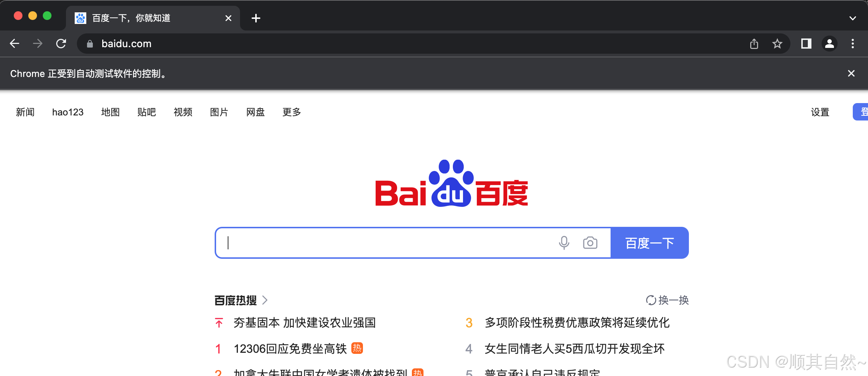Click the 换一换 refresh circle icon
This screenshot has height=376, width=868.
pos(651,300)
